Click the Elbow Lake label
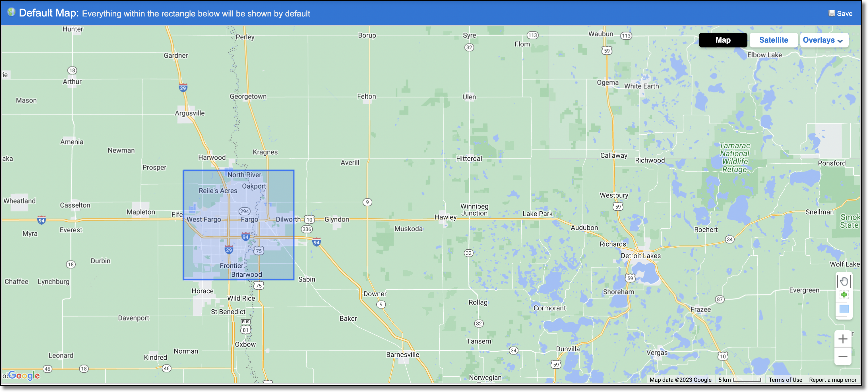Screen dimensions: 868x392 click(764, 55)
